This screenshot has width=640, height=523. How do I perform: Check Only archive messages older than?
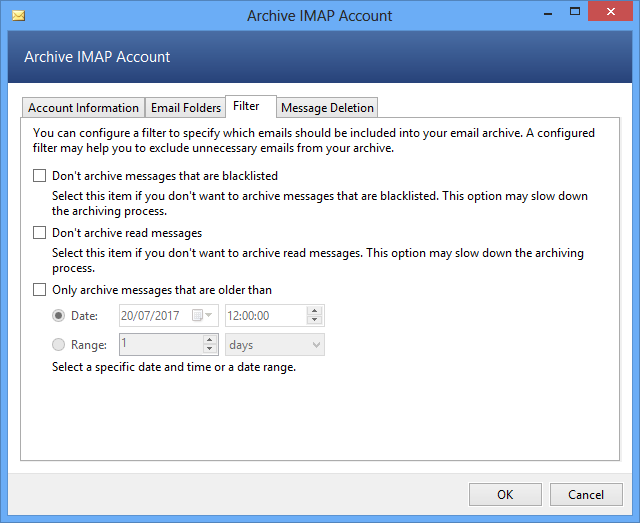(x=40, y=290)
